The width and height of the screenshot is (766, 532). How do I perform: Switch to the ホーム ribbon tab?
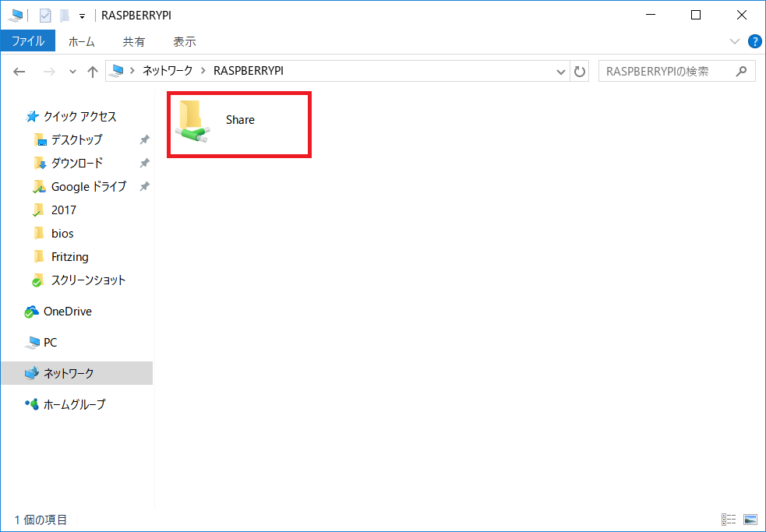point(82,41)
